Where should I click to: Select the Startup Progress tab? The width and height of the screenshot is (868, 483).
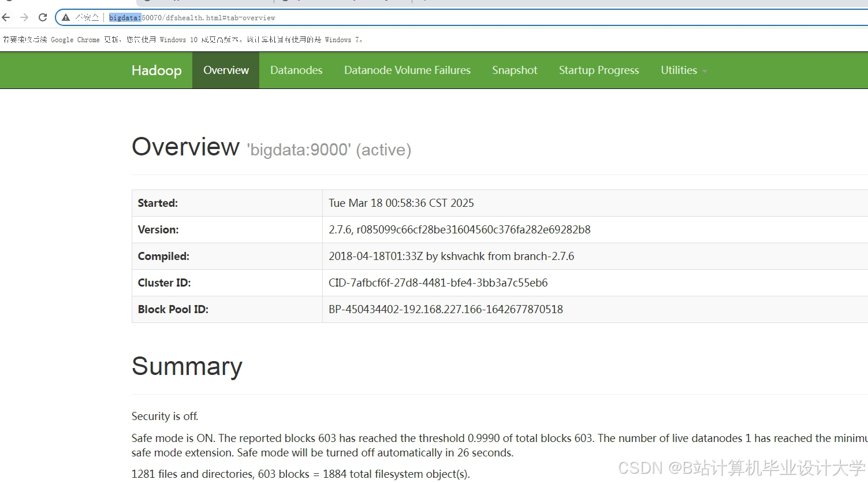pyautogui.click(x=599, y=70)
